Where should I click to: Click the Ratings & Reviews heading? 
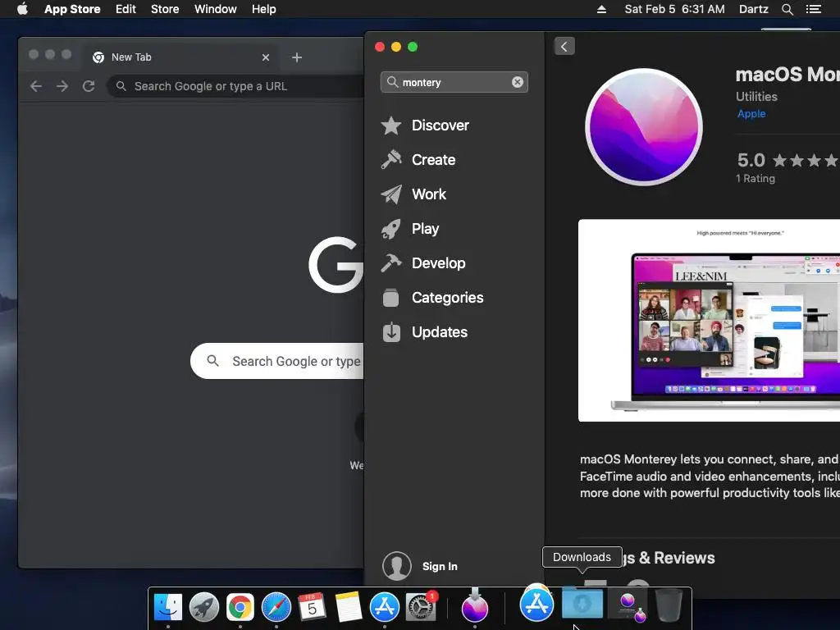(669, 558)
